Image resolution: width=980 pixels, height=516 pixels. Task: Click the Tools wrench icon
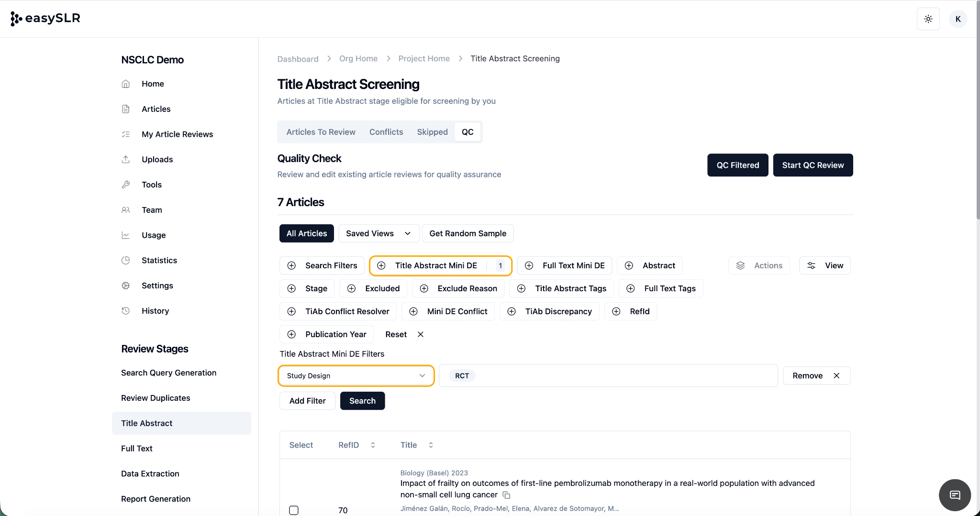(x=126, y=185)
